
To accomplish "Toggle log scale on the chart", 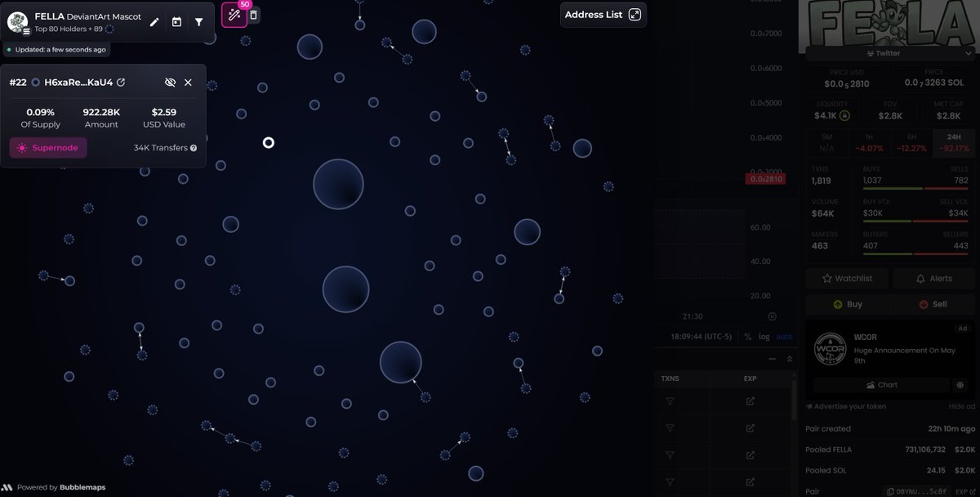I will point(764,336).
